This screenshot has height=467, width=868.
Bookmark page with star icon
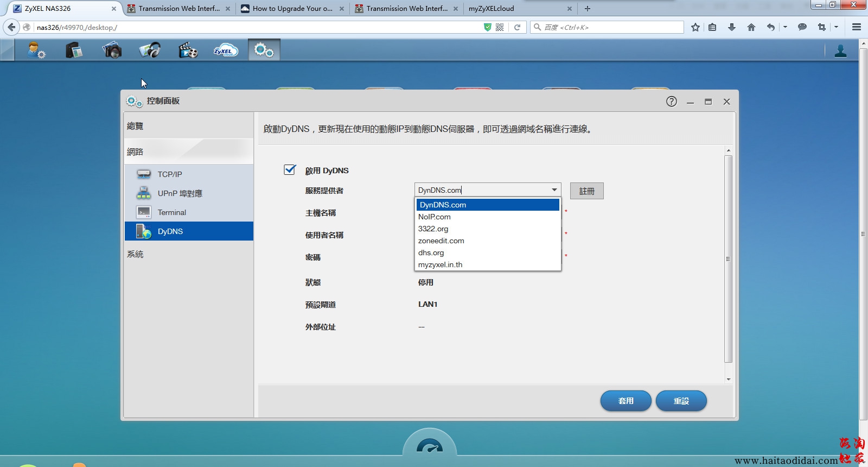pos(695,27)
